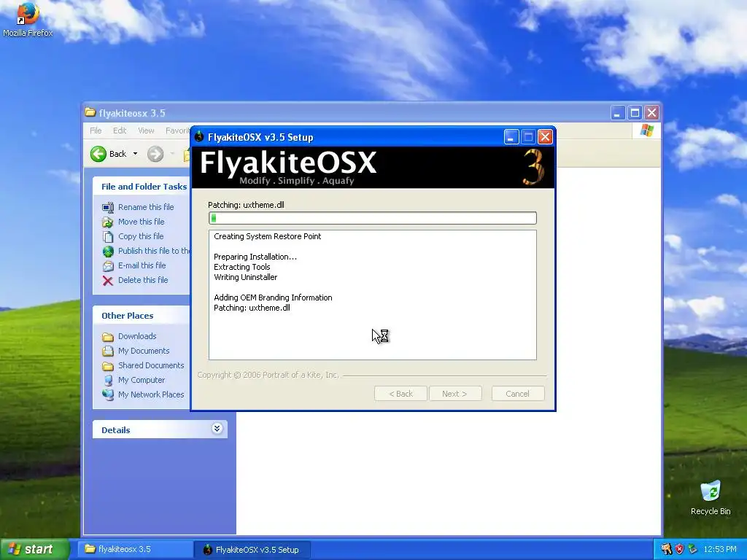Open My Documents link in Other Places
This screenshot has width=747, height=560.
pos(144,351)
